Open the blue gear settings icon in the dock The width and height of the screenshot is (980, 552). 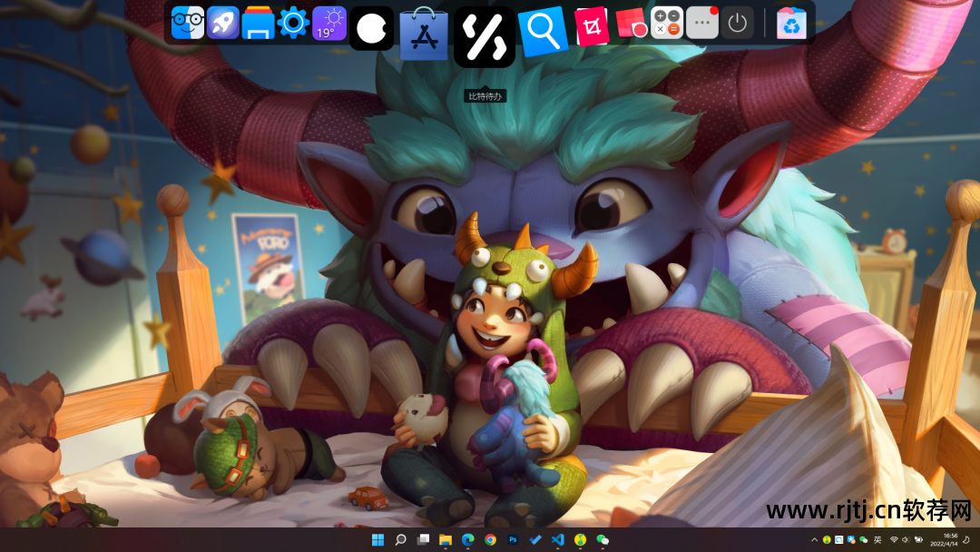click(293, 23)
